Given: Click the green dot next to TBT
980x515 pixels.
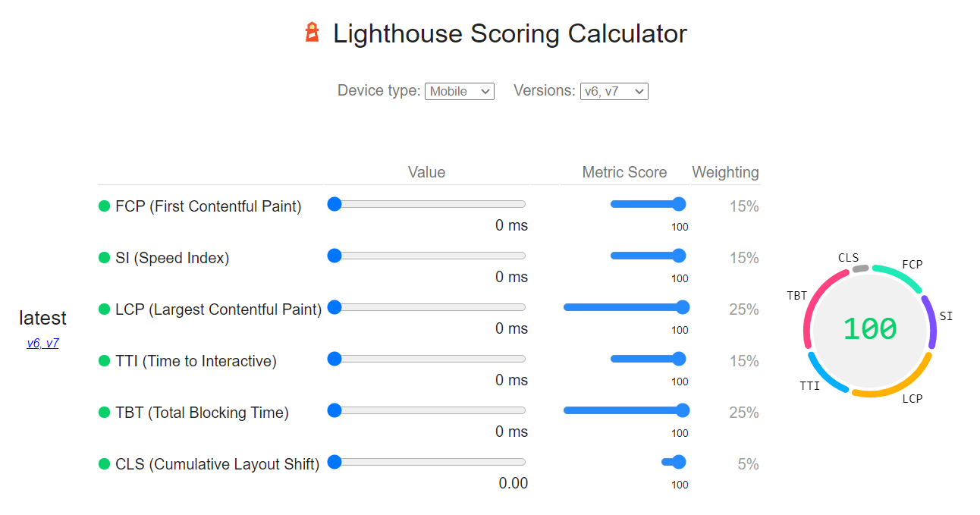Looking at the screenshot, I should [104, 412].
